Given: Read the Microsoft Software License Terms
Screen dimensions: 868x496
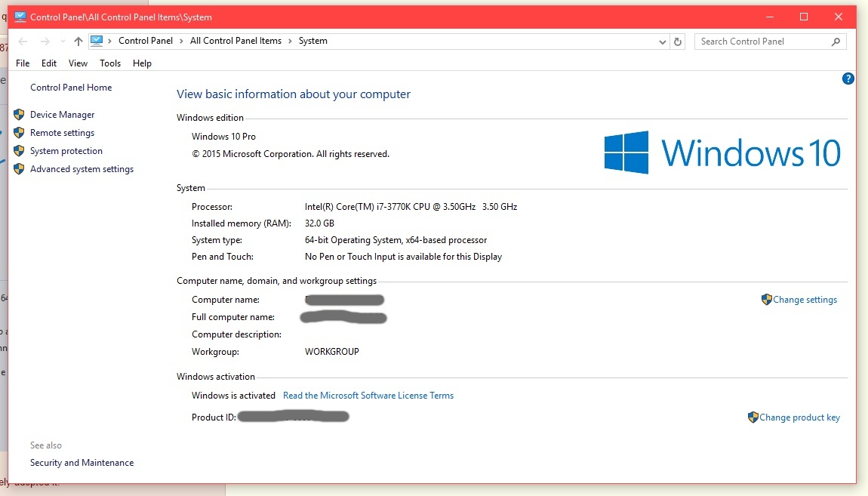Looking at the screenshot, I should (368, 396).
